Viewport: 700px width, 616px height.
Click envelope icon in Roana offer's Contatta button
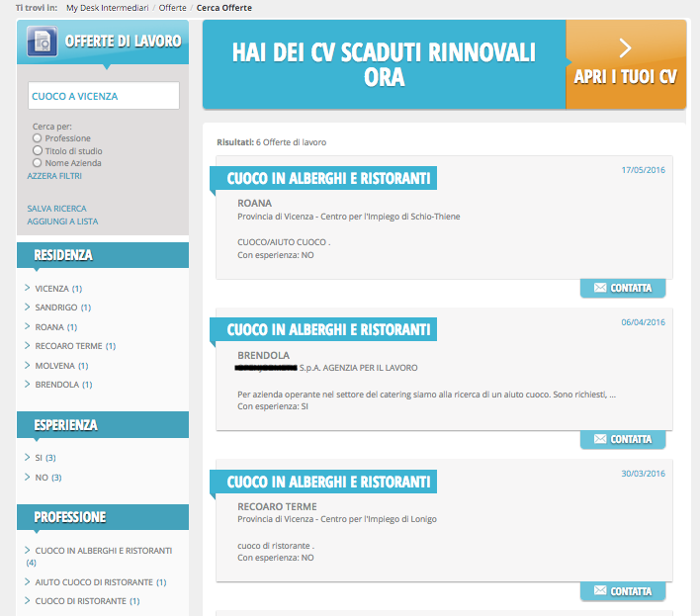pyautogui.click(x=599, y=288)
